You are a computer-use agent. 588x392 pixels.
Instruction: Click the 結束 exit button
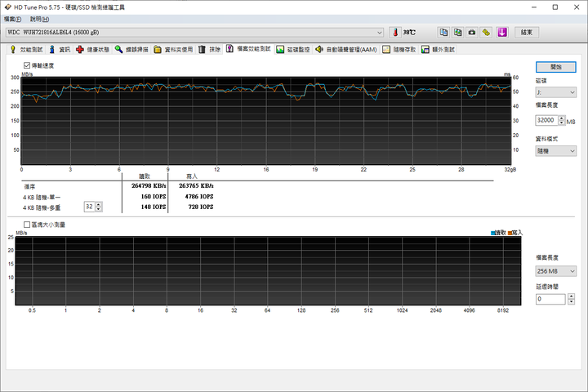(x=527, y=33)
